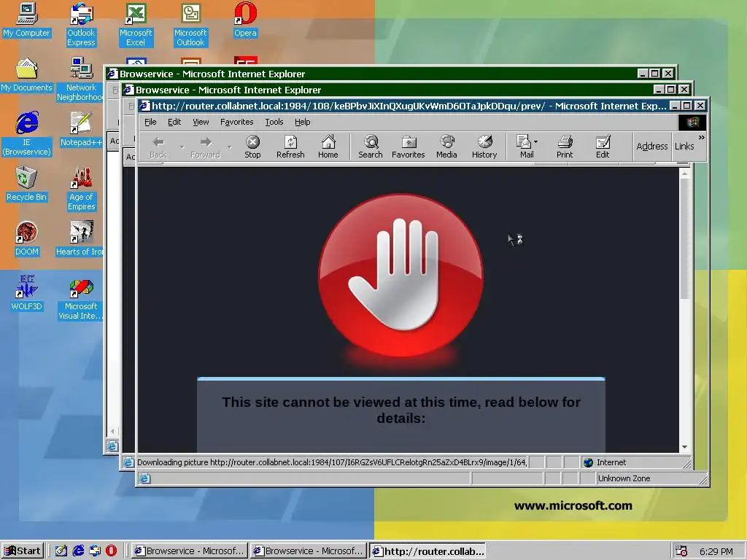The image size is (747, 560).
Task: Open the Mail dropdown arrow
Action: click(x=536, y=142)
